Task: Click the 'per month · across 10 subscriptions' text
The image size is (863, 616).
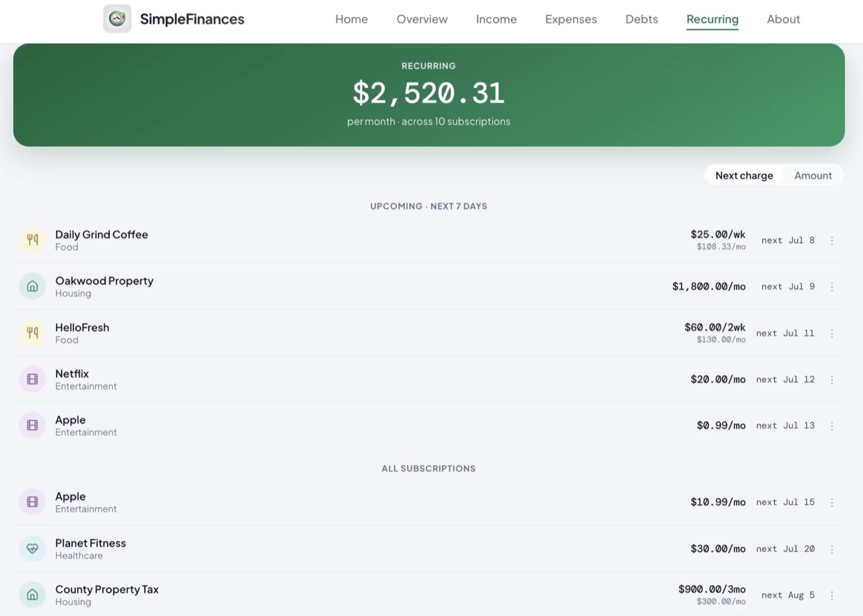Action: pyautogui.click(x=428, y=121)
